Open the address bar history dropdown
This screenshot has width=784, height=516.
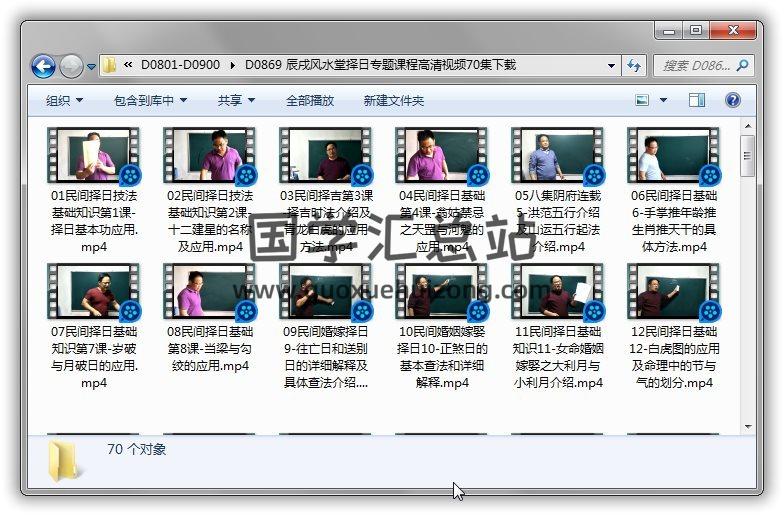pos(611,66)
